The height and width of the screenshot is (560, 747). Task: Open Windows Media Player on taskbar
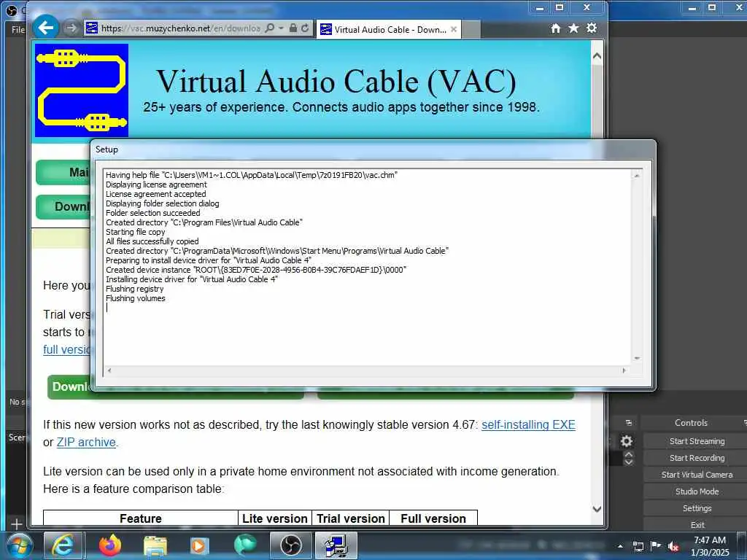click(199, 545)
